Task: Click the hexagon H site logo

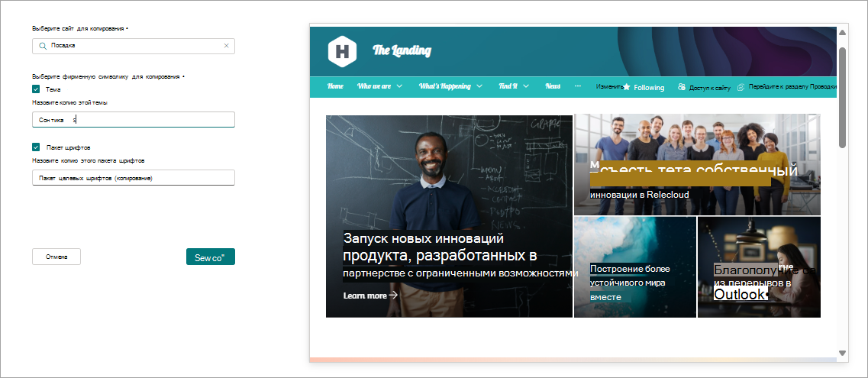Action: (x=342, y=51)
